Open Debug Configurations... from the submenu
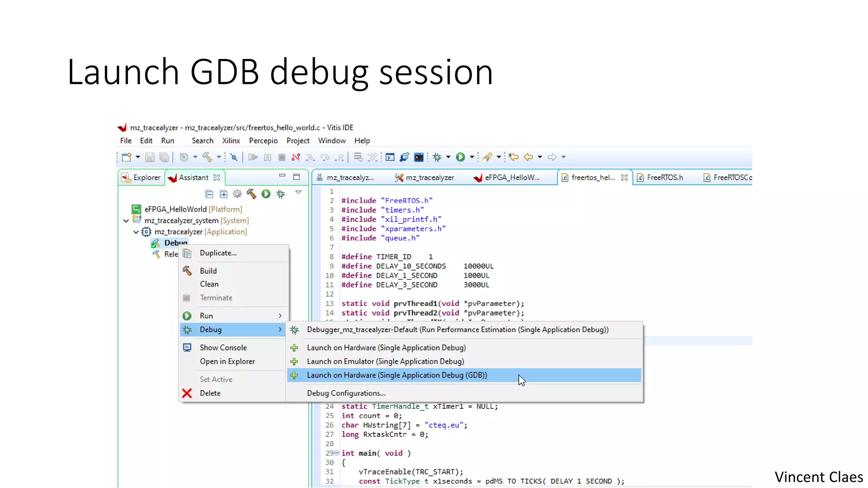Viewport: 868px width, 488px height. (x=464, y=393)
